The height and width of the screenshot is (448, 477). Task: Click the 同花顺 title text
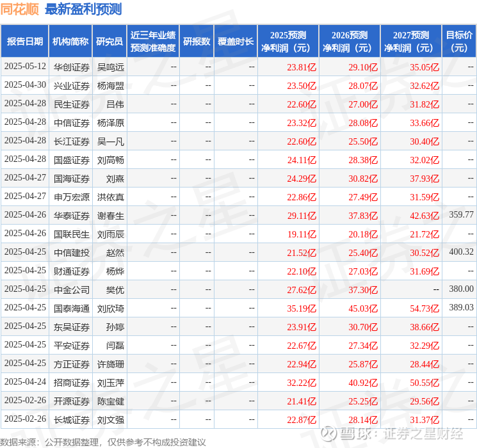point(19,9)
